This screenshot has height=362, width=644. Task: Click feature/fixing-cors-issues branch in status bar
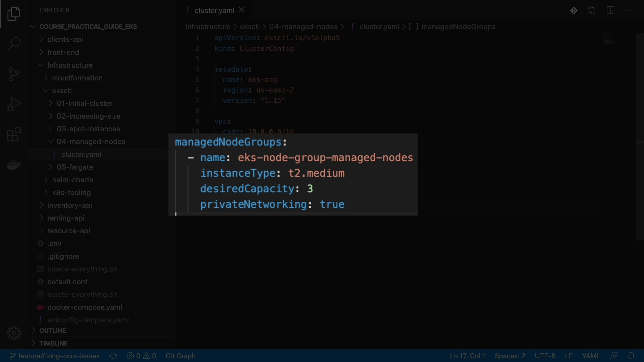55,356
